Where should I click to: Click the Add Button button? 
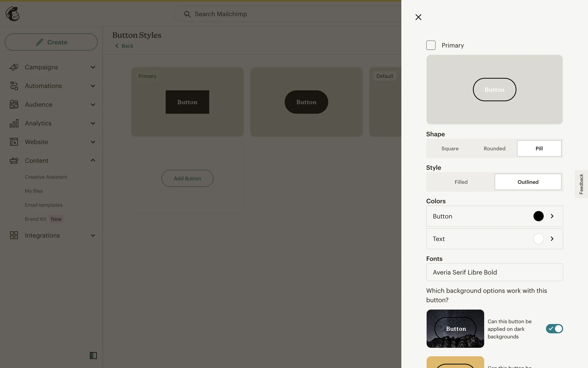[187, 178]
